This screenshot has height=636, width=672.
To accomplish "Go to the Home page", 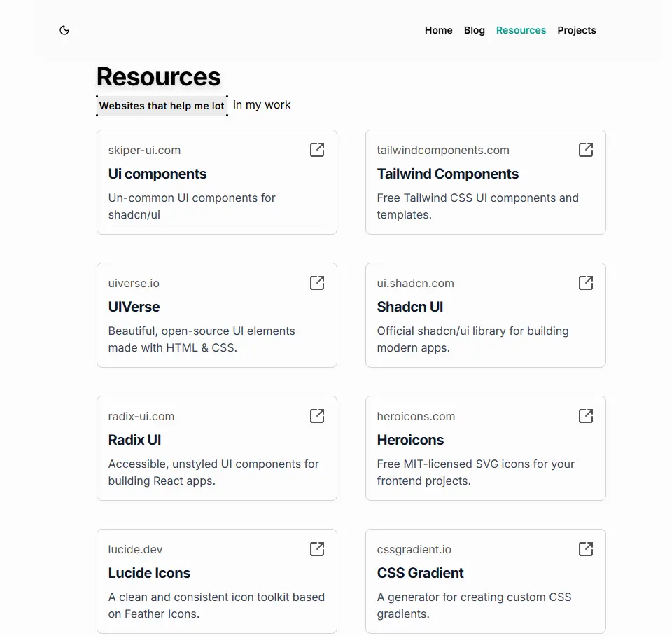I will [438, 30].
